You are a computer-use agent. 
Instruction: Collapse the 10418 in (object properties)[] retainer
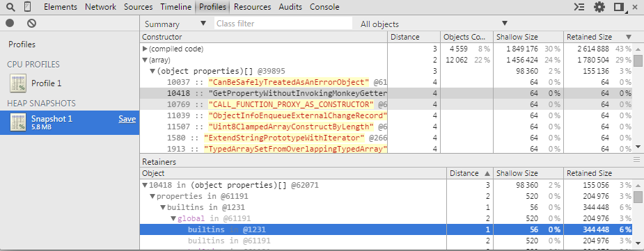point(145,186)
